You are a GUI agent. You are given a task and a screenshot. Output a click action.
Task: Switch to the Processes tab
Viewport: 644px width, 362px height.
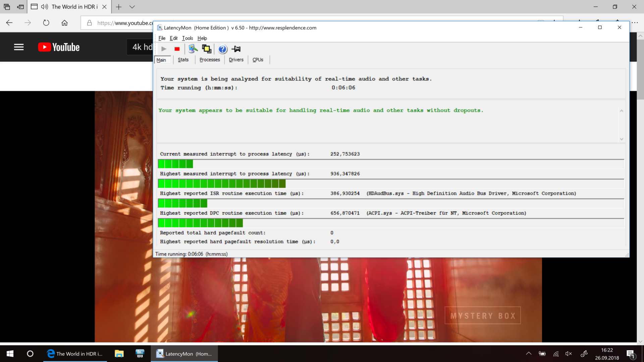tap(210, 60)
